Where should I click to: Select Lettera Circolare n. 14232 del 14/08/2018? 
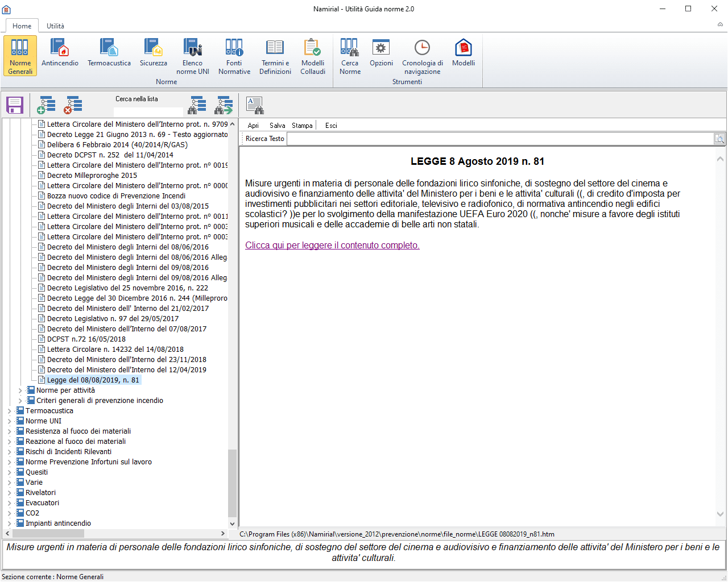click(115, 350)
